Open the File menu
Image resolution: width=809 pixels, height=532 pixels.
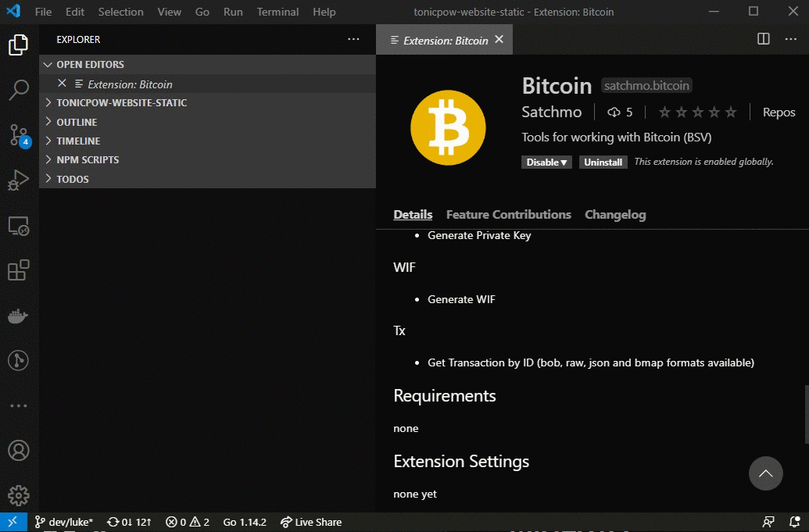coord(43,12)
